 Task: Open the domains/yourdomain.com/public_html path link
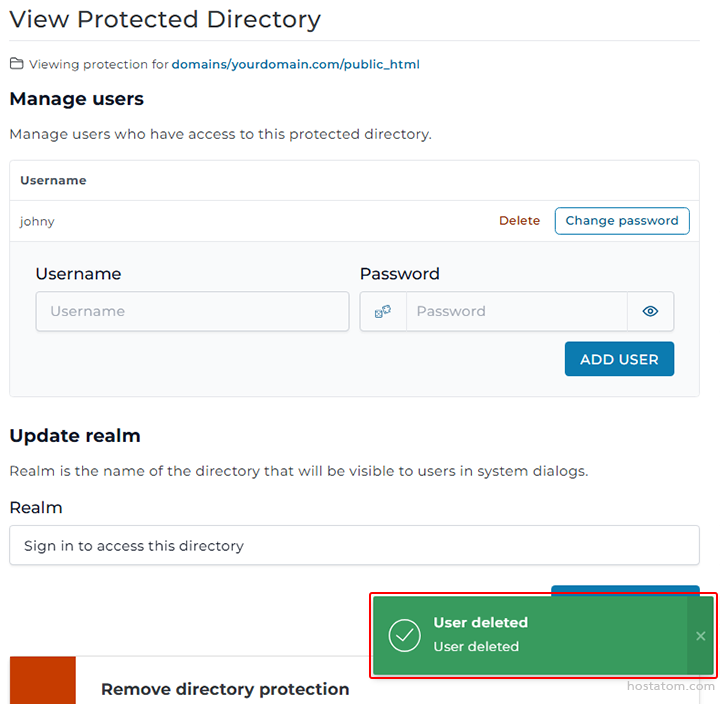click(x=295, y=64)
